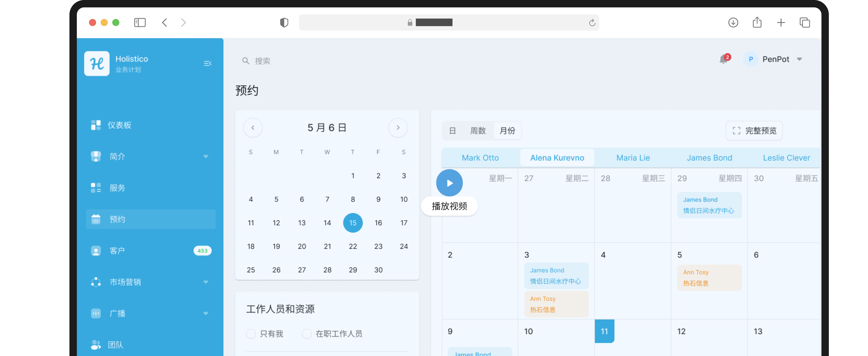Open 客户 clients section in sidebar

tap(117, 251)
